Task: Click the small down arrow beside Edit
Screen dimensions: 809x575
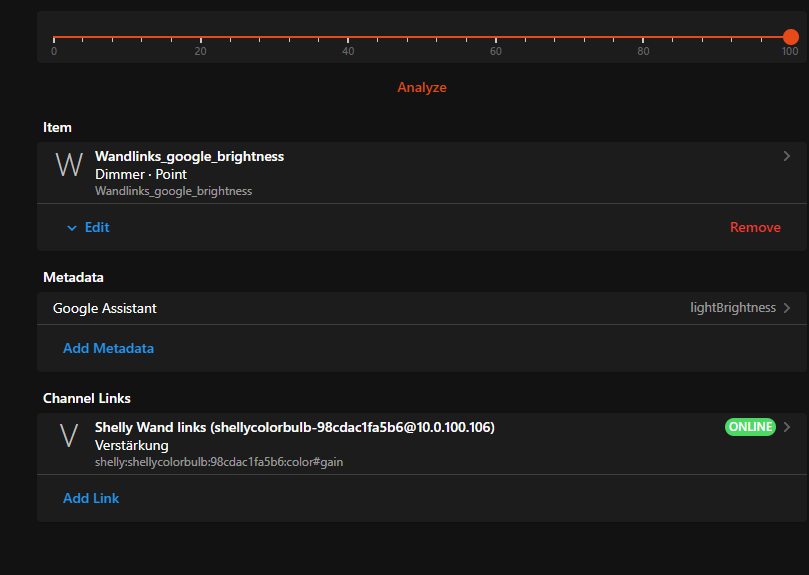Action: pos(72,228)
